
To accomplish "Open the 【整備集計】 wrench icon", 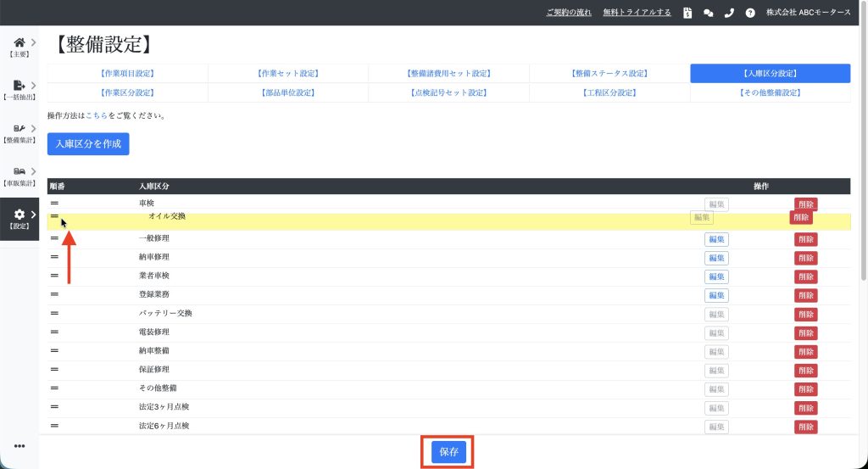I will (19, 129).
